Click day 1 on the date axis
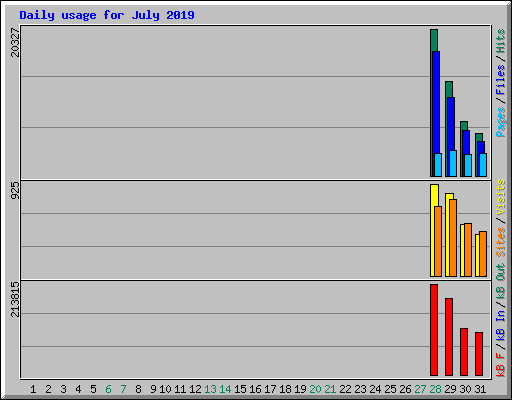 pos(33,389)
